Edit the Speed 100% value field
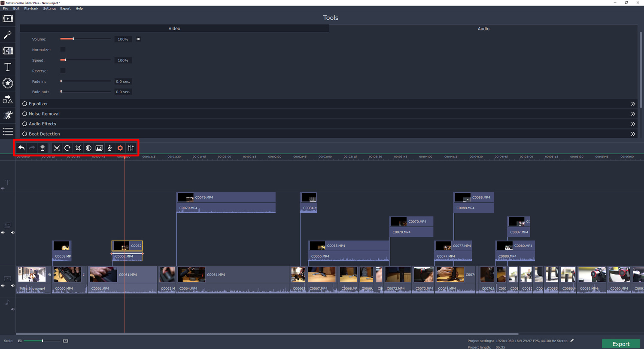The image size is (644, 349). point(123,60)
